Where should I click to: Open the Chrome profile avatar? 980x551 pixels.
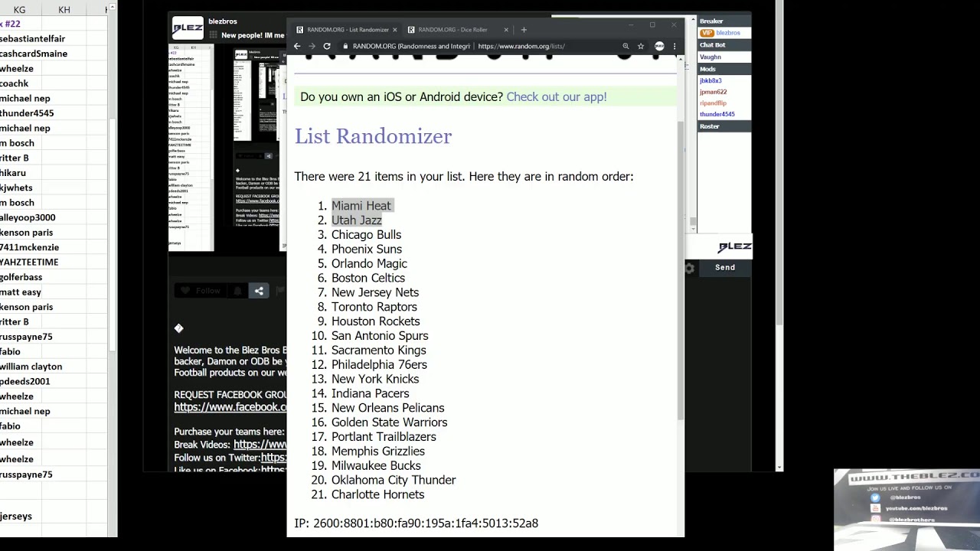click(x=659, y=46)
